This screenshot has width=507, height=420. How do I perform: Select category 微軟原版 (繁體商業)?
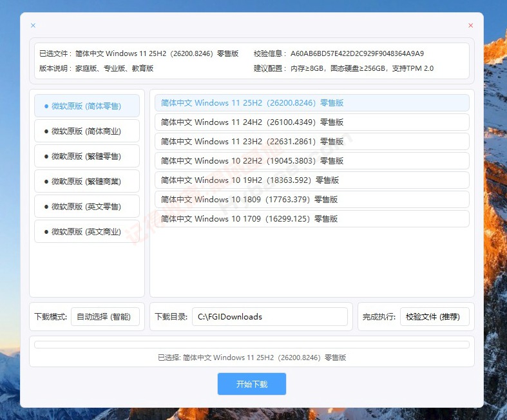click(x=87, y=182)
